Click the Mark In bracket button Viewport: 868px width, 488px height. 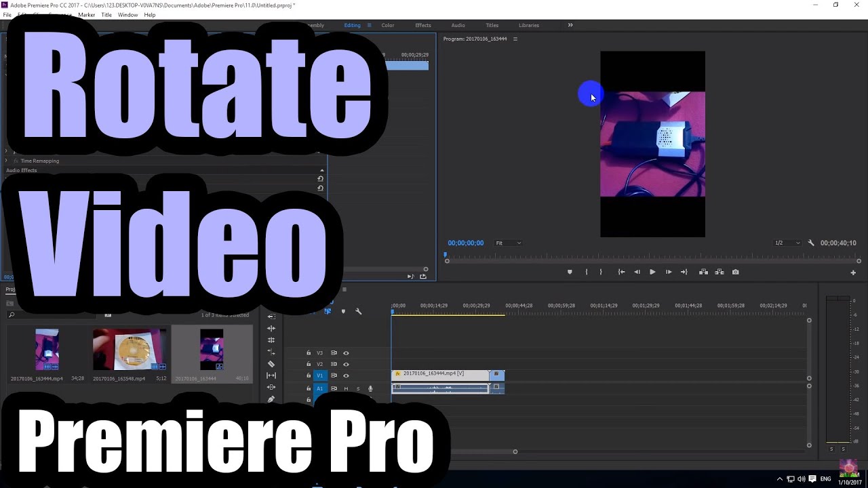587,272
